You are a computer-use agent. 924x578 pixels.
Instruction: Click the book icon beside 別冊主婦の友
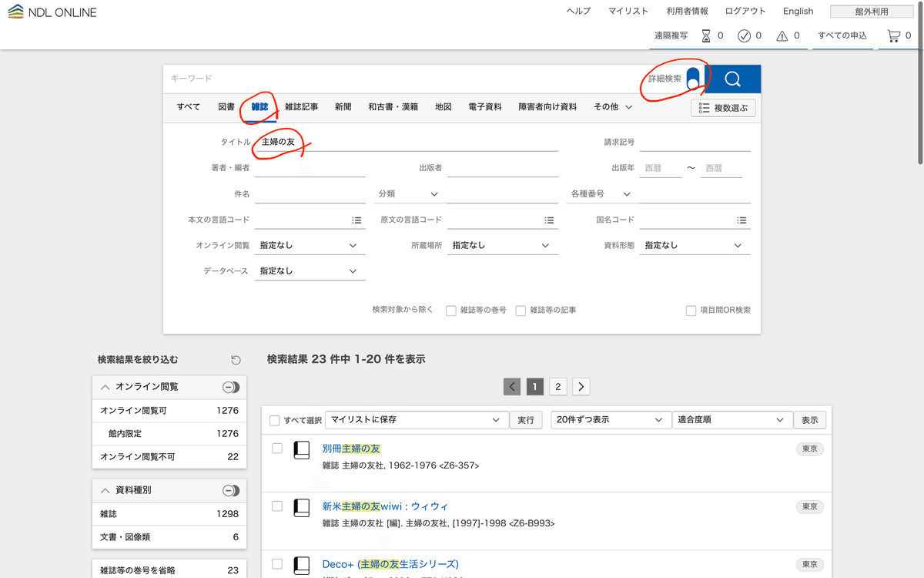click(302, 450)
